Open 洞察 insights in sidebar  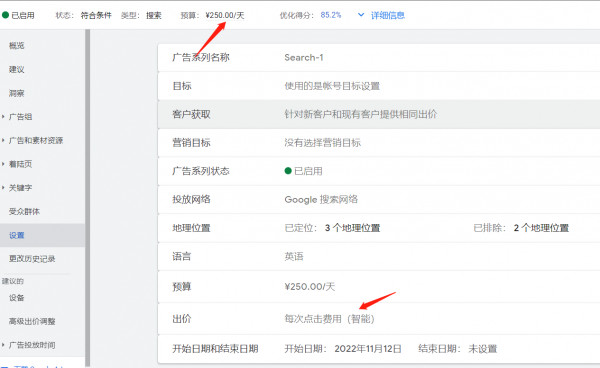16,93
